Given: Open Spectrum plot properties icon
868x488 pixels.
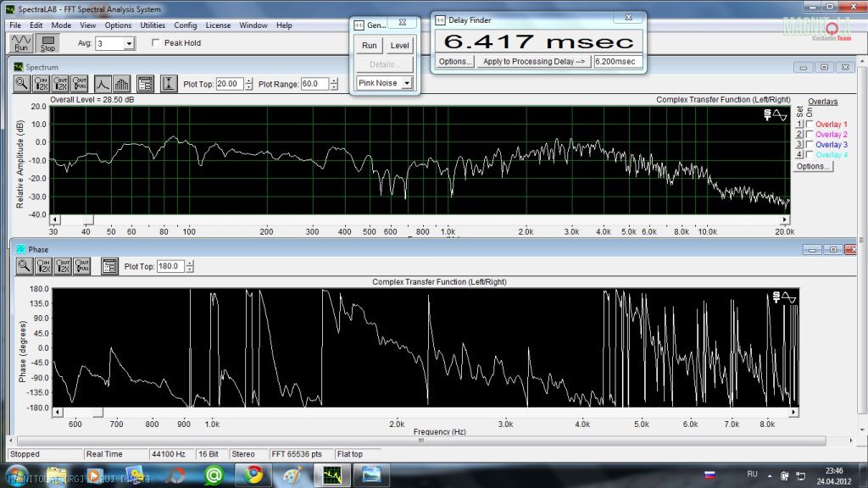Looking at the screenshot, I should point(145,84).
